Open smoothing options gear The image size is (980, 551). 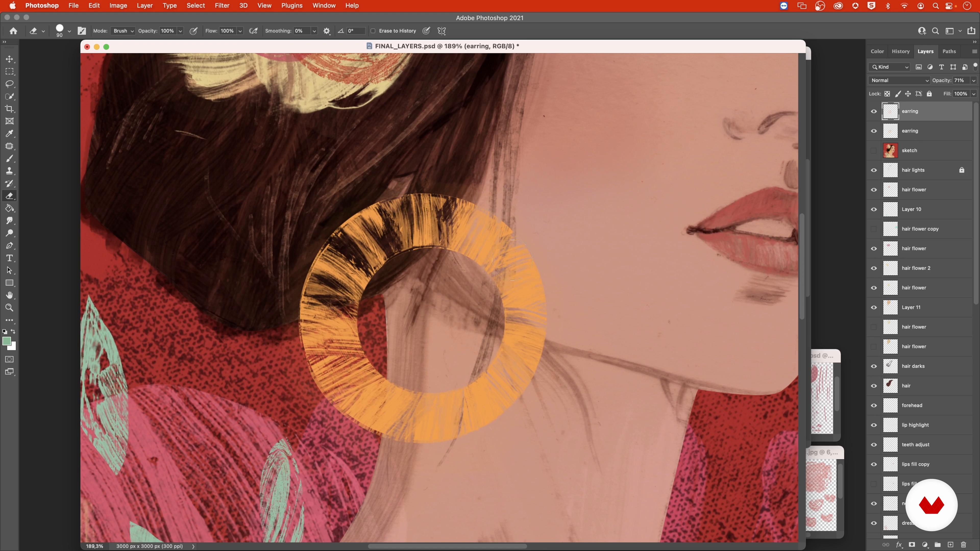click(326, 31)
